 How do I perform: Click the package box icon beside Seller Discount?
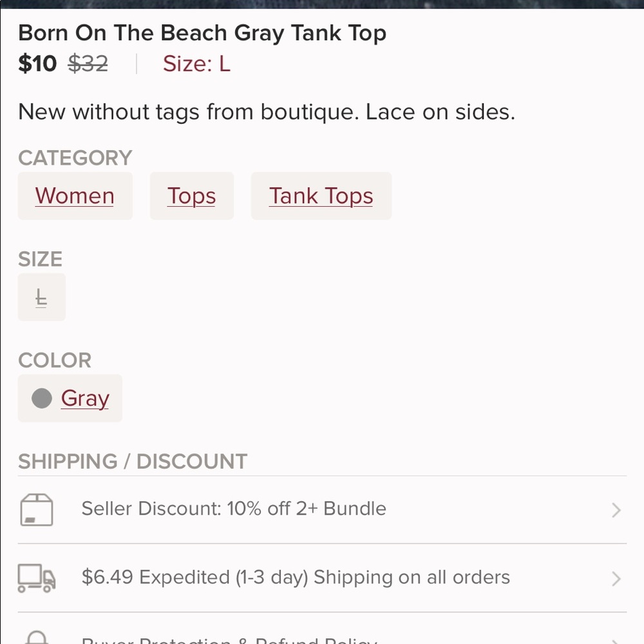[x=37, y=510]
